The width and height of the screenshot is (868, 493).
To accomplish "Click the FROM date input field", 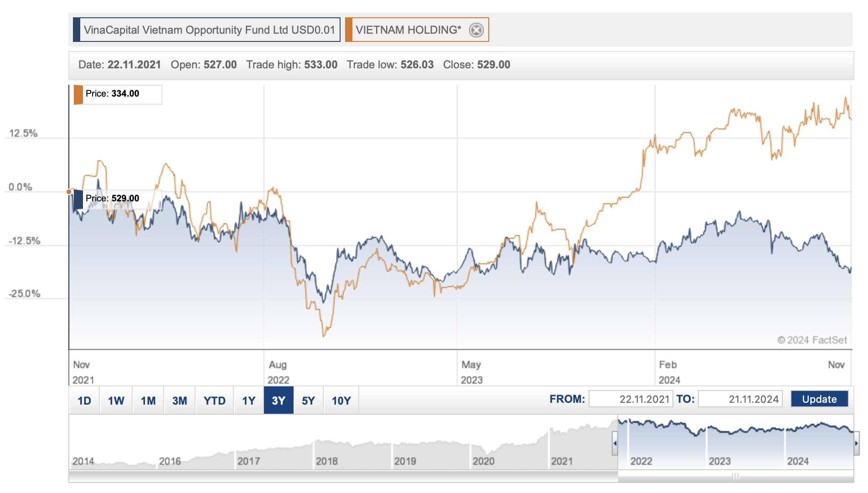I will pos(630,399).
